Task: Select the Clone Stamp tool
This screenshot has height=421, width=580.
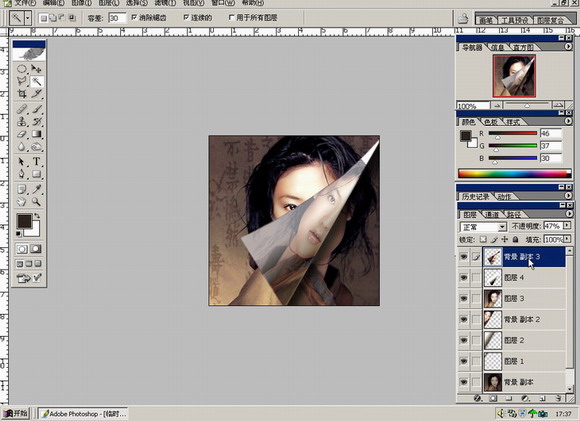Action: 22,121
